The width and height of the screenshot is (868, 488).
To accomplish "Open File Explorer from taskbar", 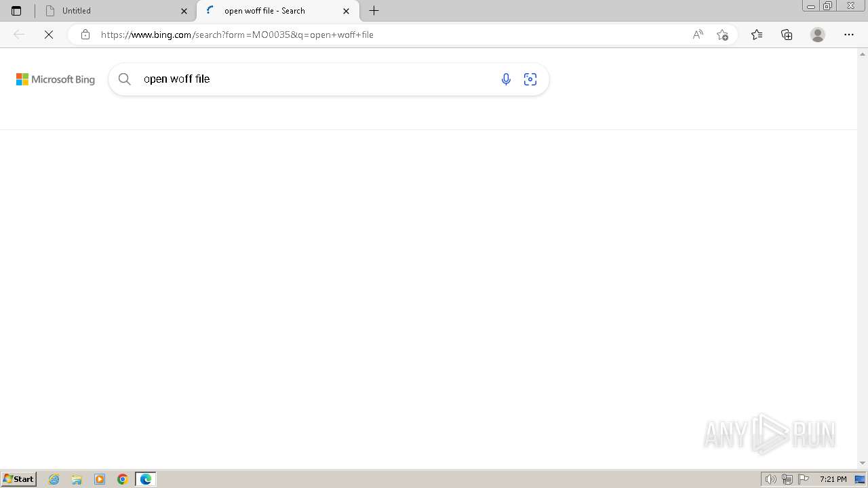I will coord(77,479).
